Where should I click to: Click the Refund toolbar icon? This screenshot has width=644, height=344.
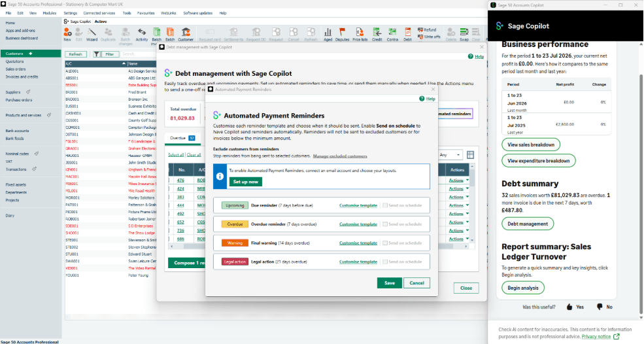tap(427, 30)
